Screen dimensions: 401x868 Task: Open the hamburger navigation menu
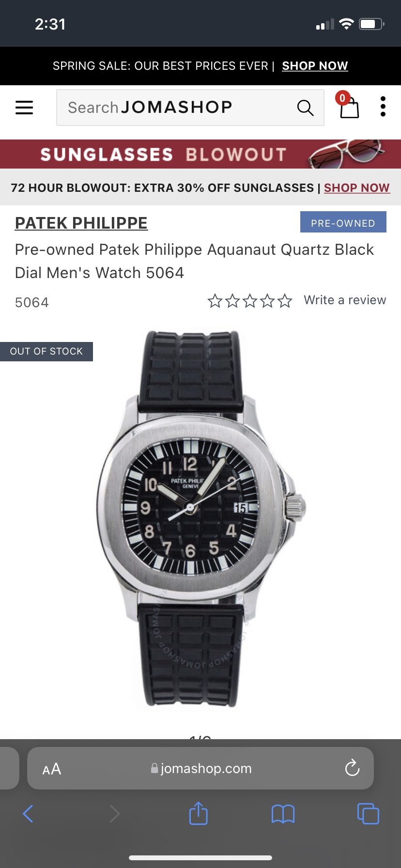pyautogui.click(x=24, y=108)
